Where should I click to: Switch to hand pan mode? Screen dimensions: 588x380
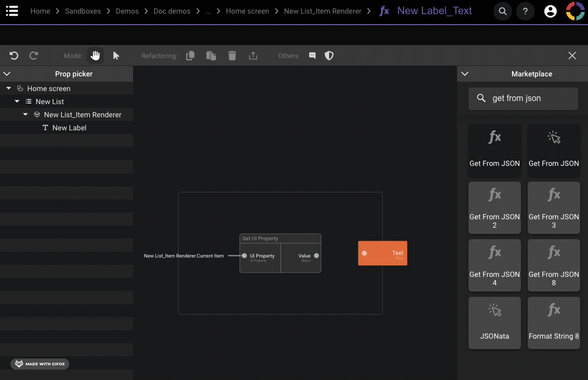[95, 55]
